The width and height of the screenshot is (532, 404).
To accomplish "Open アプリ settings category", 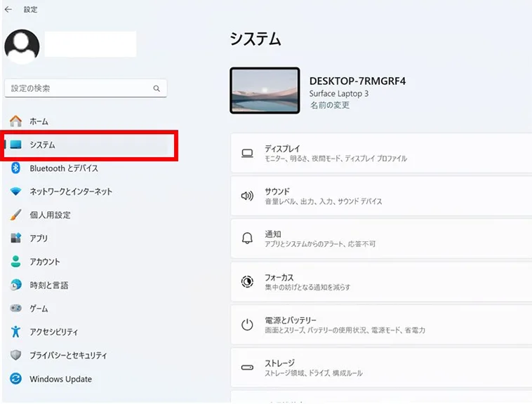I will [x=39, y=238].
